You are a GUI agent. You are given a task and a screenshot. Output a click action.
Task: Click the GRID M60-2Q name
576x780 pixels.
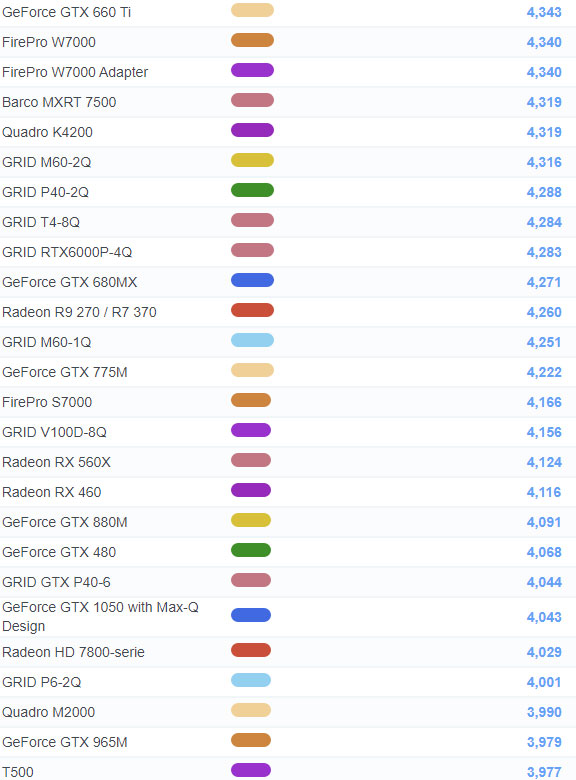(46, 162)
